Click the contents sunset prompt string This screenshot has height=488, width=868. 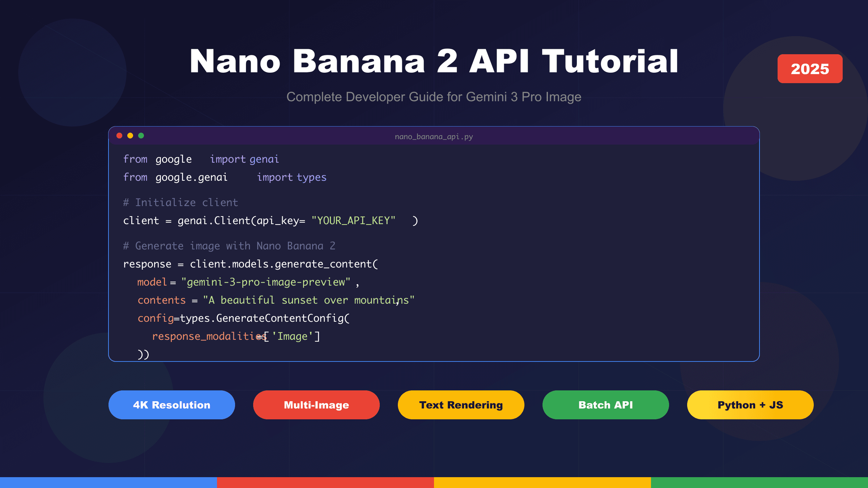(308, 300)
